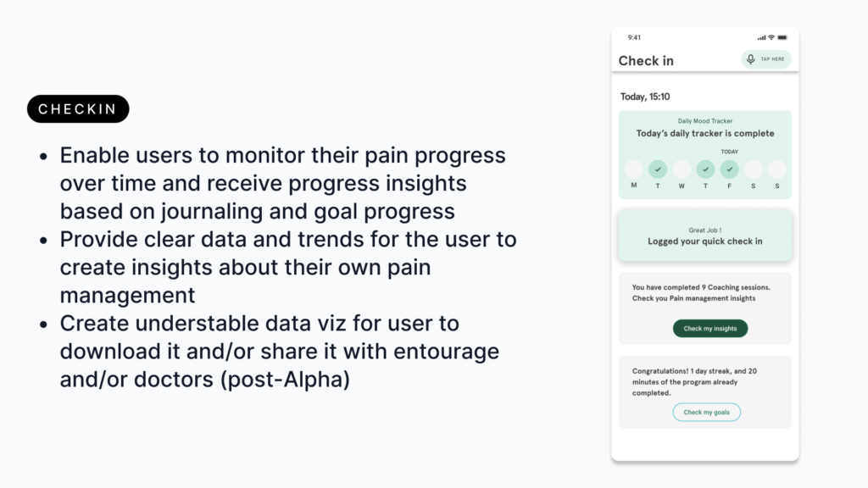Screen dimensions: 868x488
Task: Click the Daily Mood Tracker heading
Action: pos(705,121)
